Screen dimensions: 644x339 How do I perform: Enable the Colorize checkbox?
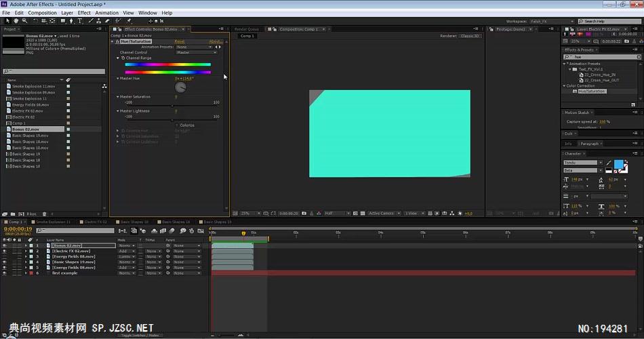tap(177, 125)
